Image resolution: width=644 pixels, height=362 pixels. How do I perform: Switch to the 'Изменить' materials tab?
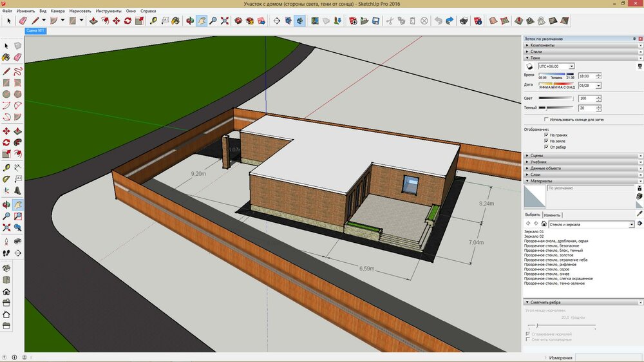[x=552, y=214]
